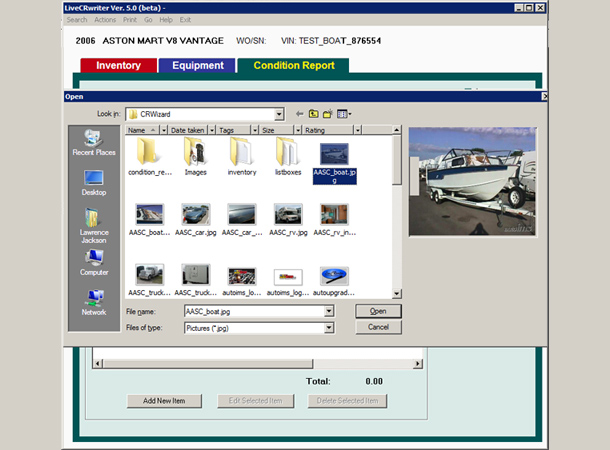Sort files by Name column header
Image resolution: width=610 pixels, height=450 pixels.
pyautogui.click(x=142, y=130)
